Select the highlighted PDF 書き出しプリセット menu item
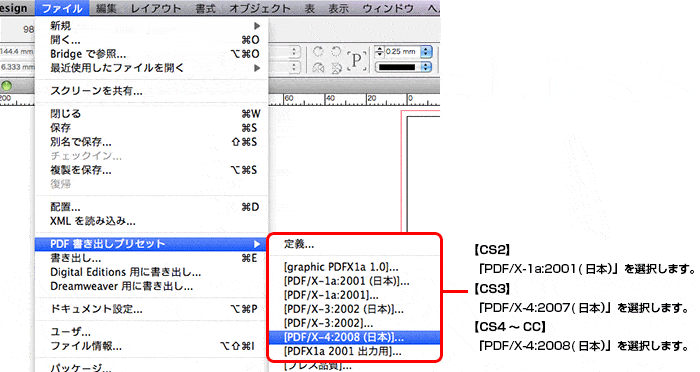This screenshot has height=372, width=700. coord(152,244)
